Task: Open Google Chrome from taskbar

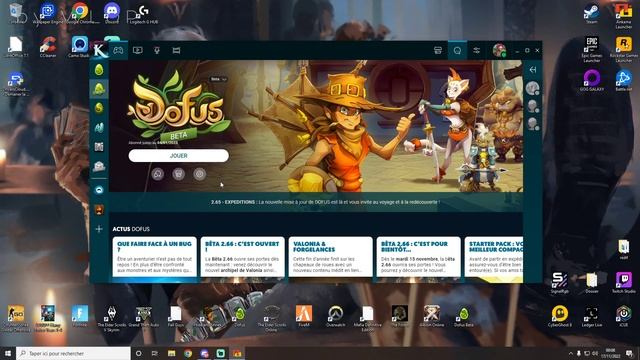Action: (188, 353)
